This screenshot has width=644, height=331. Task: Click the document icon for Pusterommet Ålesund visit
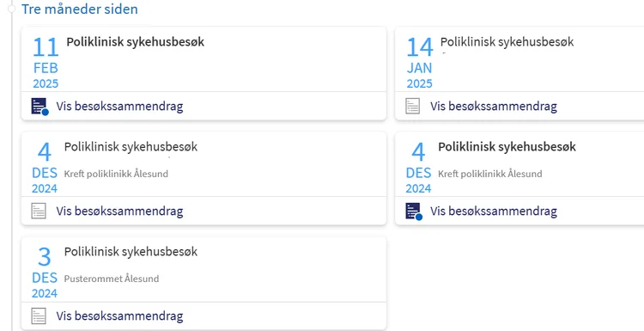click(x=39, y=316)
